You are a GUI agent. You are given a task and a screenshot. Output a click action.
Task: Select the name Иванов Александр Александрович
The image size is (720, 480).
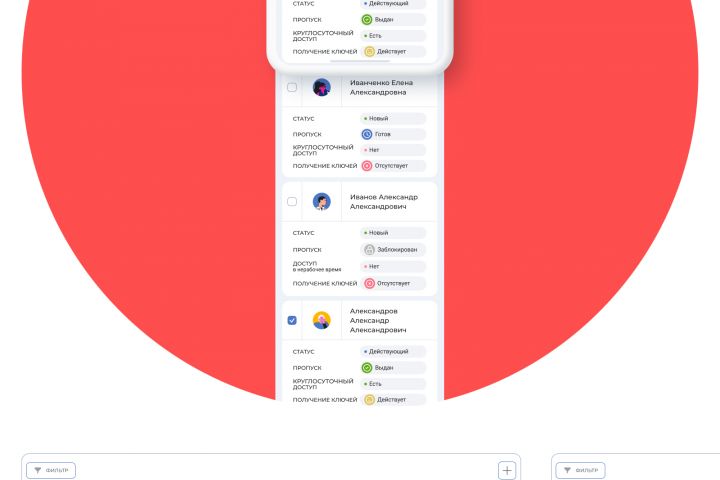(384, 202)
